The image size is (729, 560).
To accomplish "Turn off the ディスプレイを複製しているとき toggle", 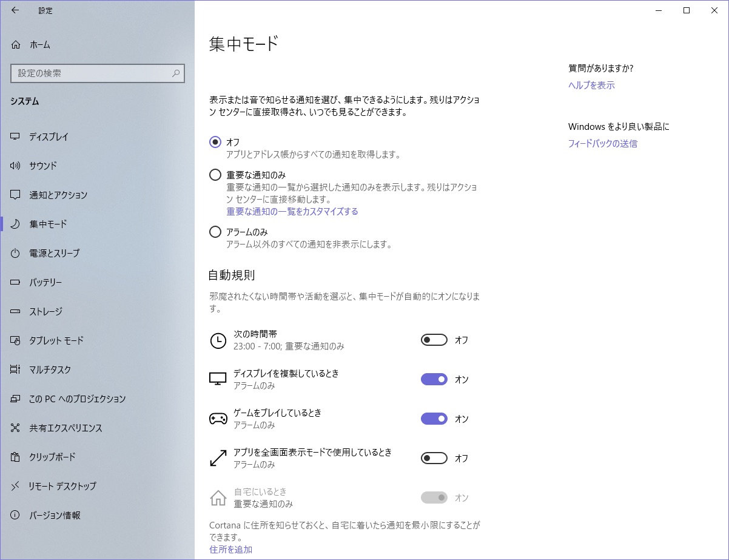I will 434,379.
